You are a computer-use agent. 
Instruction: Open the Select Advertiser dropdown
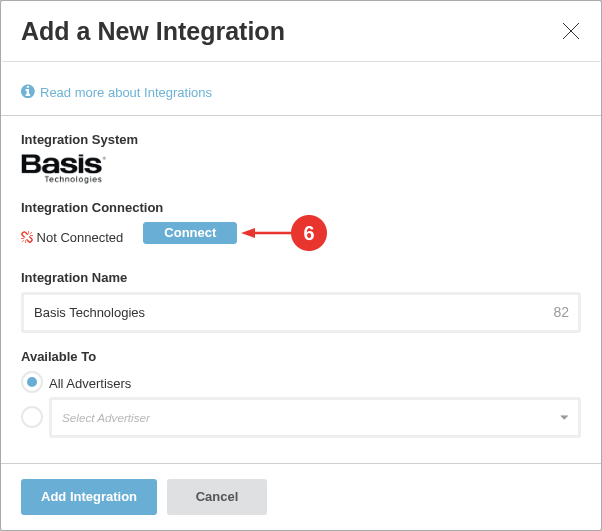click(315, 417)
